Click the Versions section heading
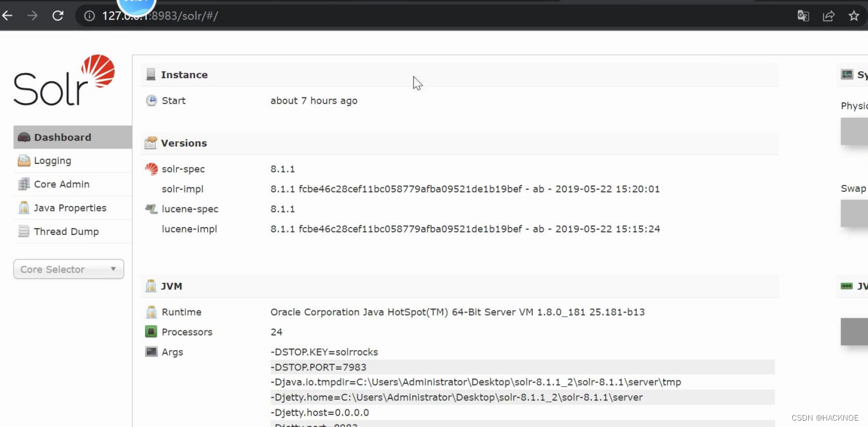Screen dimensions: 868x427 (184, 143)
